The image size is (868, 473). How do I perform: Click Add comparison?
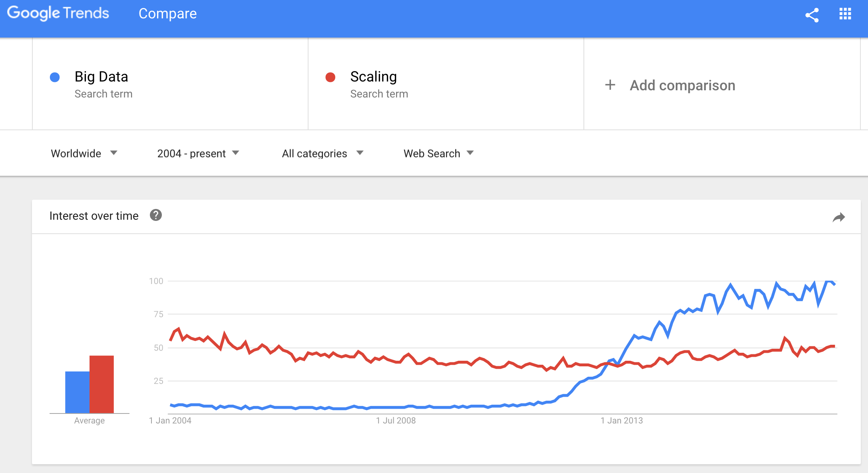(x=682, y=85)
